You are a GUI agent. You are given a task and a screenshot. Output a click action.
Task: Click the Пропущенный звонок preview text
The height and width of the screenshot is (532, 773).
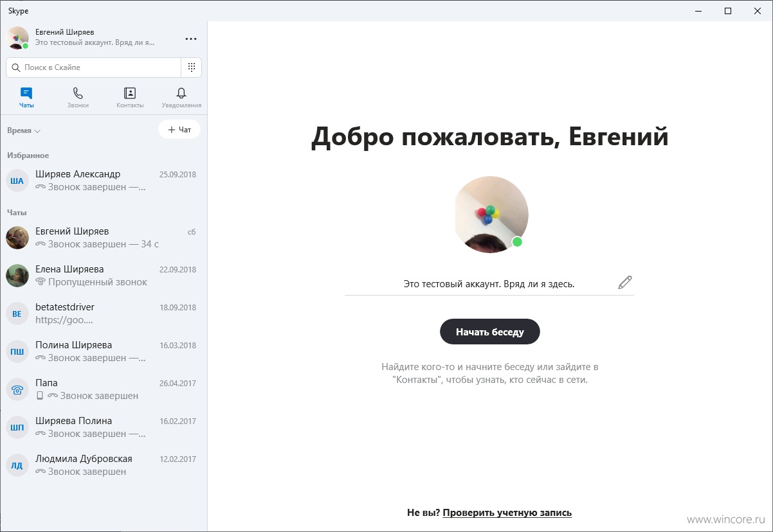tap(98, 282)
